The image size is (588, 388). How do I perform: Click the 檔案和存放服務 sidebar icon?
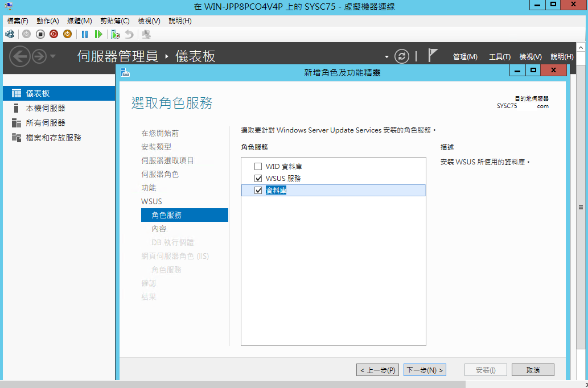[16, 138]
